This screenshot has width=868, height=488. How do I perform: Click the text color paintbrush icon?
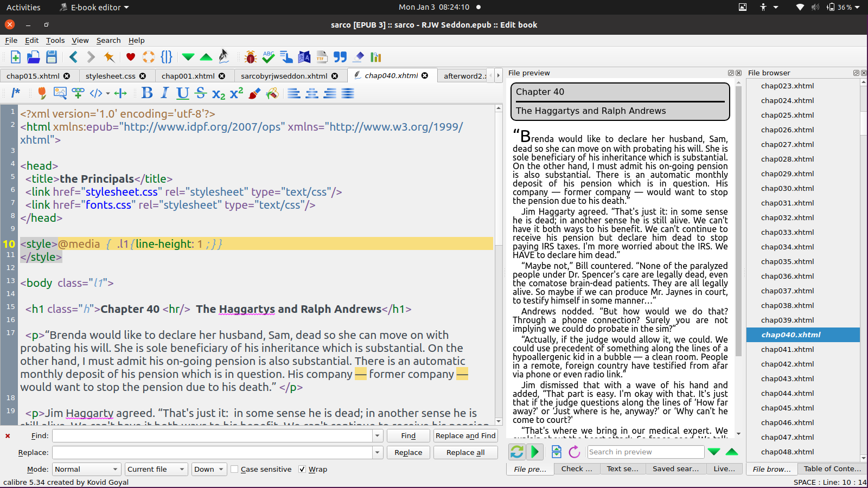pos(254,93)
